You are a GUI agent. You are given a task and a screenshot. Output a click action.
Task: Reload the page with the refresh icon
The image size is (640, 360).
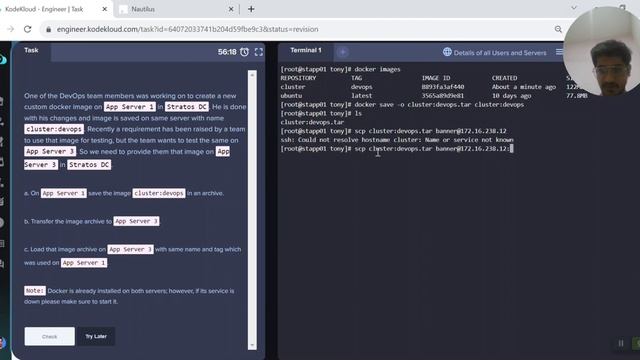[27, 29]
